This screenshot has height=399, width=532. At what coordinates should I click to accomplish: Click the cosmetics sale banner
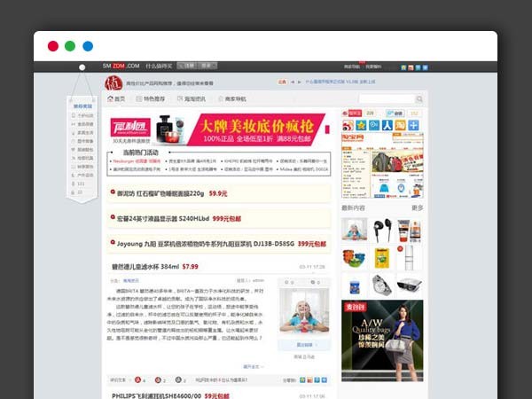[x=217, y=129]
